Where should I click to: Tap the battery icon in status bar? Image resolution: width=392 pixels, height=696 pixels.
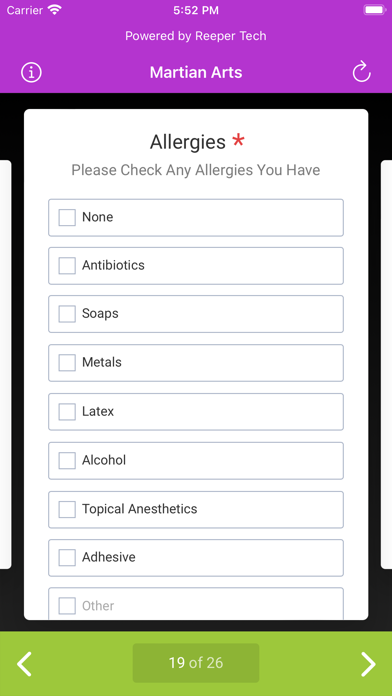[374, 10]
